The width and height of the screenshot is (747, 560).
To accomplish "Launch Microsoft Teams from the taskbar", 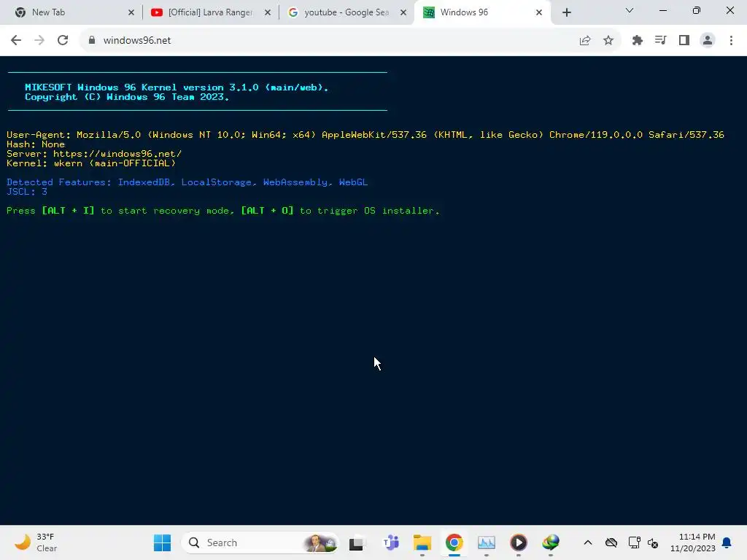I will 391,542.
